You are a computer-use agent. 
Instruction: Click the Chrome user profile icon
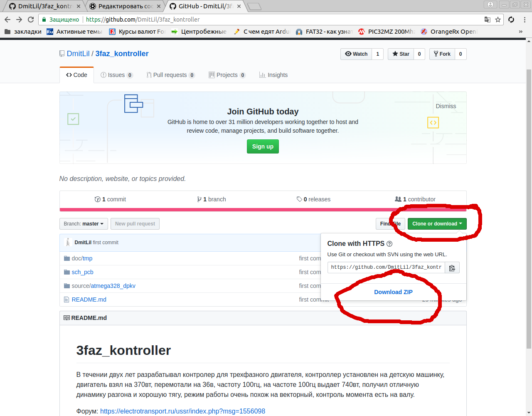(x=490, y=5)
